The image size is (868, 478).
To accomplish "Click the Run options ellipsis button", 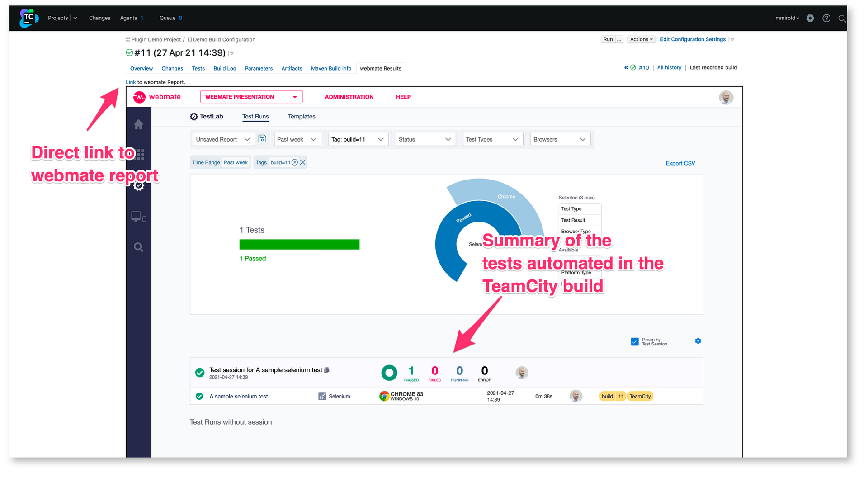I will (619, 39).
